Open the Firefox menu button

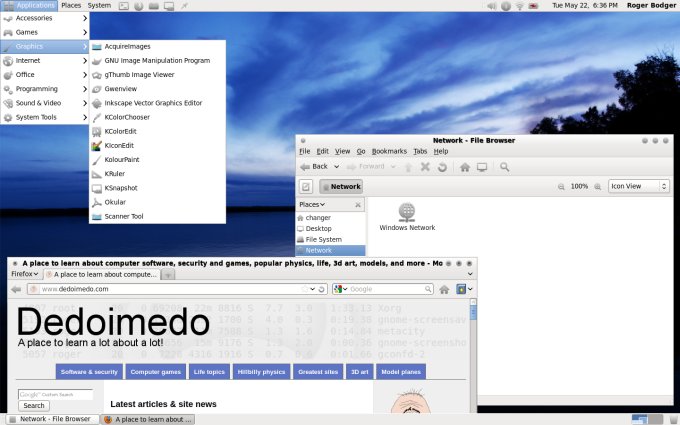[x=25, y=274]
